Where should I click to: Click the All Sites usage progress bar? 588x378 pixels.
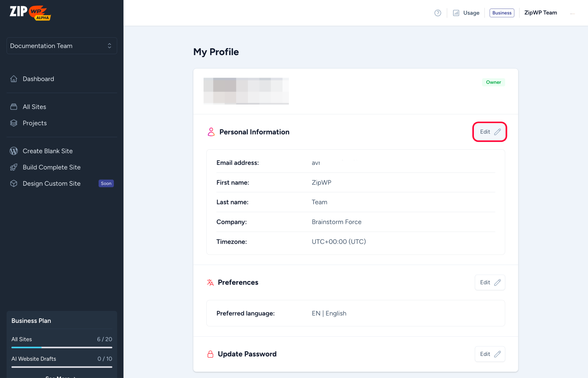(61, 347)
